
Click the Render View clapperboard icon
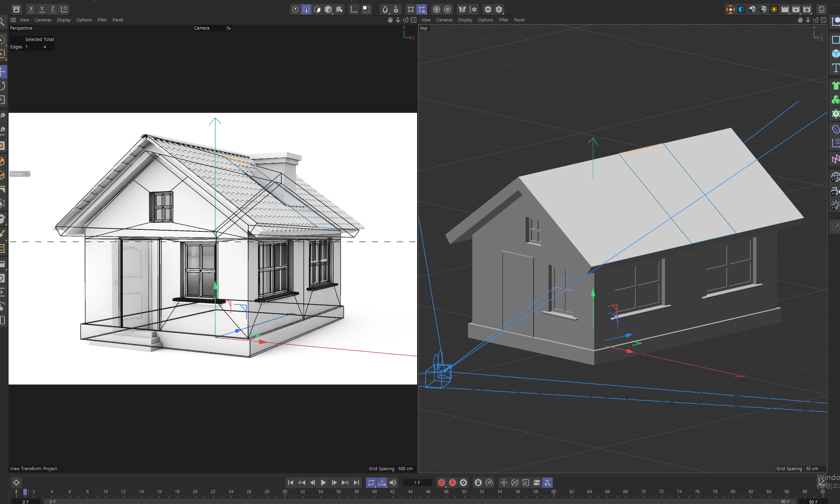[x=785, y=9]
